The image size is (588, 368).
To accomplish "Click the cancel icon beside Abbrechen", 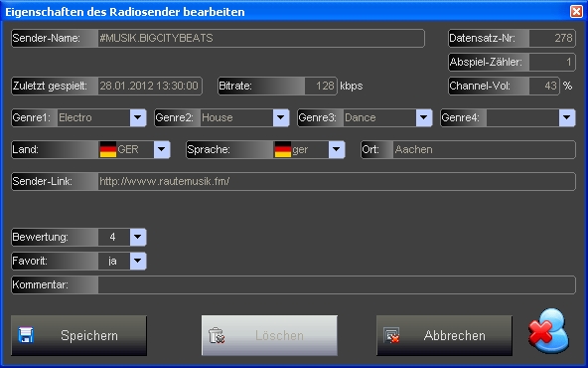I will (x=391, y=335).
